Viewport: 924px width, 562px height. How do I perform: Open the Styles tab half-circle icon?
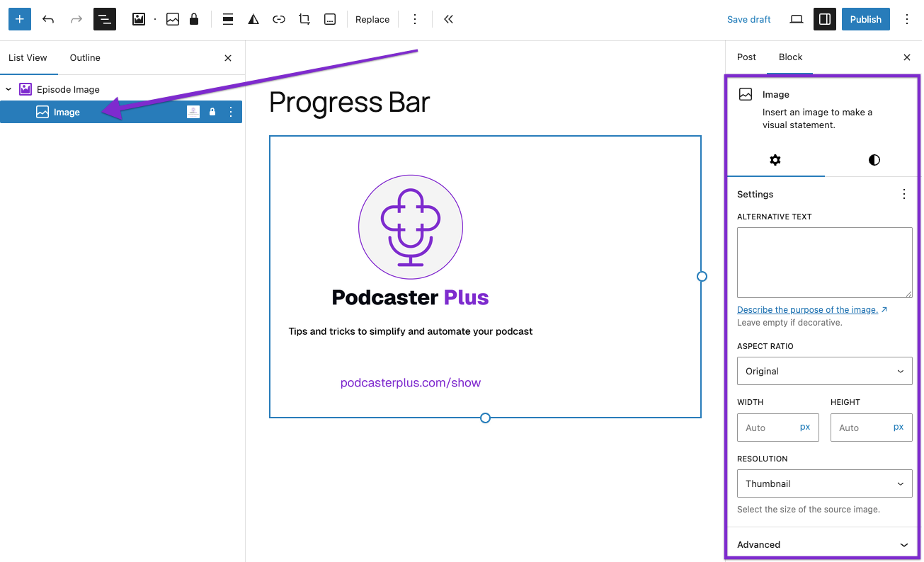pyautogui.click(x=874, y=160)
